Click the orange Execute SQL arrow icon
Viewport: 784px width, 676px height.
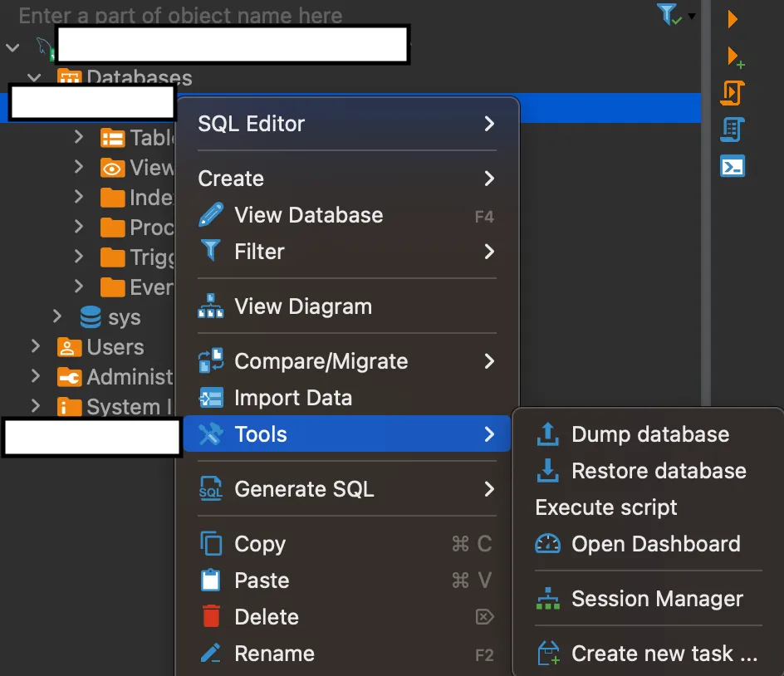pos(733,19)
